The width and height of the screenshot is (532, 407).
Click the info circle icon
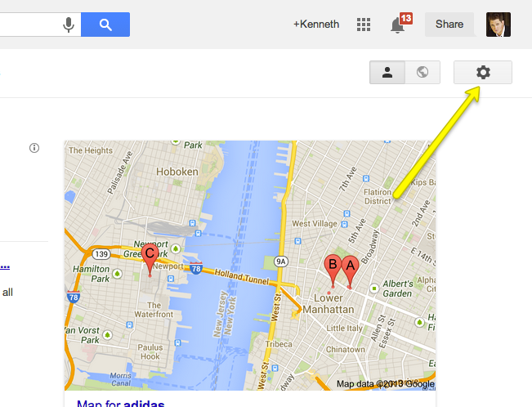coord(34,148)
